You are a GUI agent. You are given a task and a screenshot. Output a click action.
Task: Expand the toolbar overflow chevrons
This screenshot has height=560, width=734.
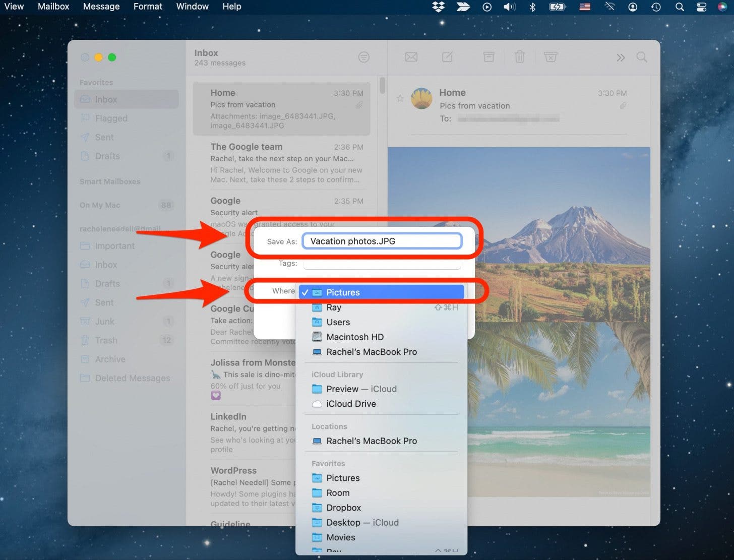coord(621,57)
